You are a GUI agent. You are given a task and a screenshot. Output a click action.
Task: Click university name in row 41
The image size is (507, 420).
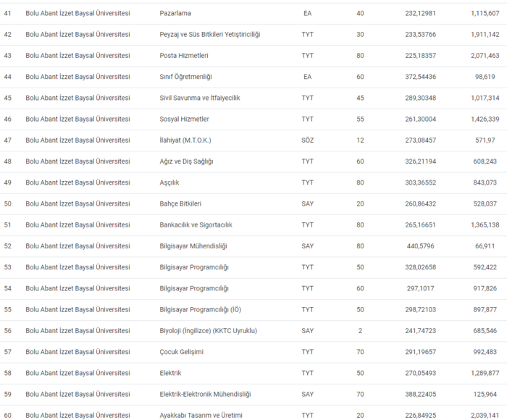click(x=77, y=13)
